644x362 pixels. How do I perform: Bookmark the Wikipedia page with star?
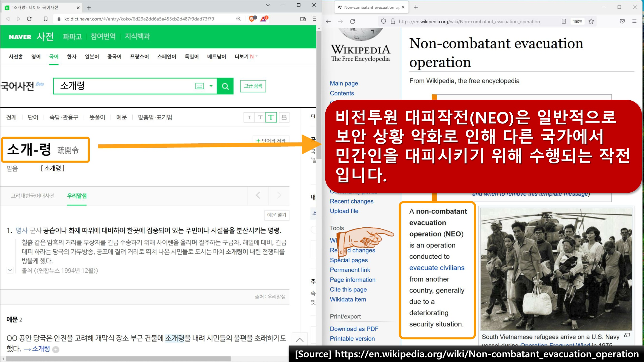click(591, 21)
